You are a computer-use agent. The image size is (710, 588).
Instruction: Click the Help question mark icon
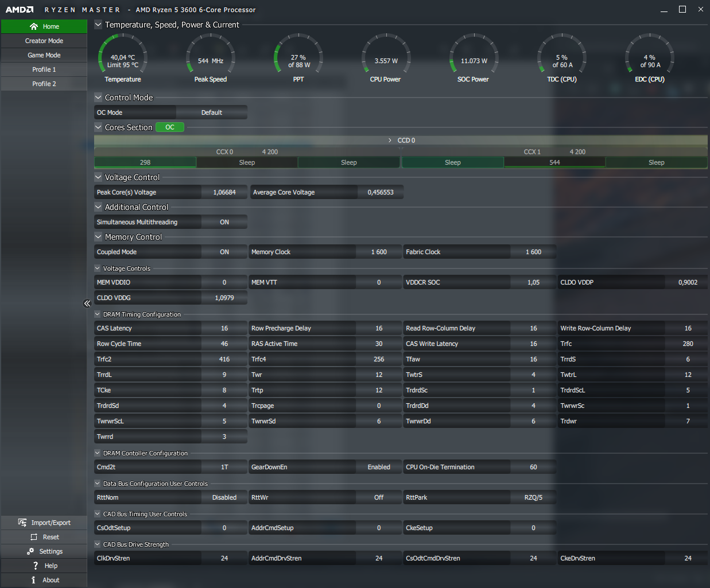tap(36, 566)
